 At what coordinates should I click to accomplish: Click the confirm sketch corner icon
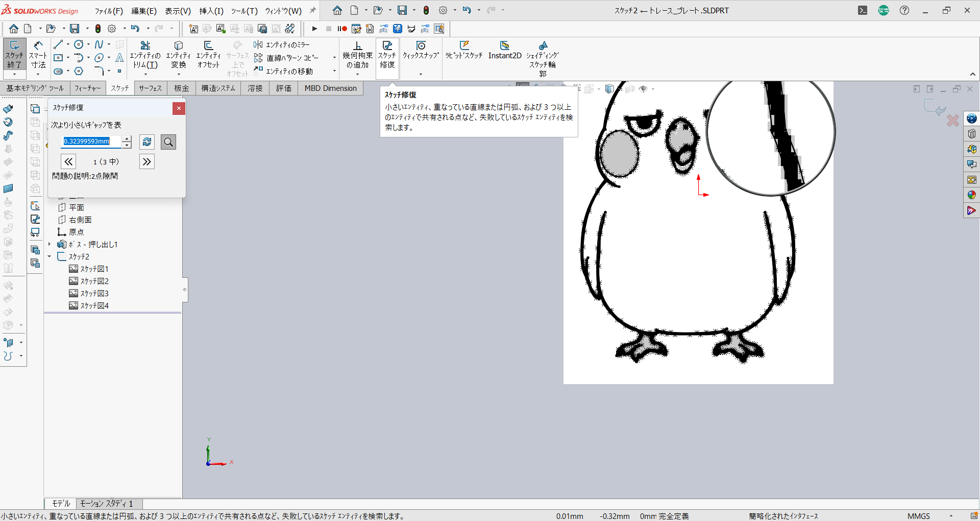pos(935,108)
